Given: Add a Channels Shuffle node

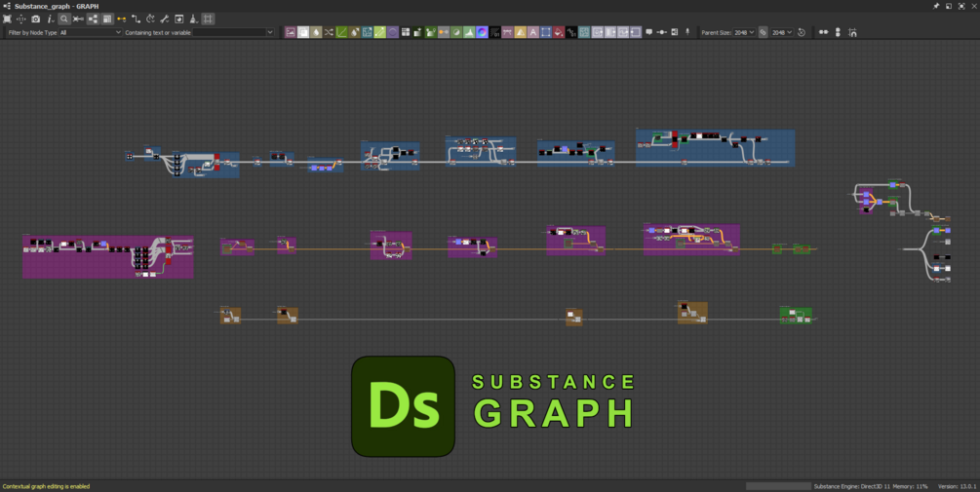Looking at the screenshot, I should point(329,32).
